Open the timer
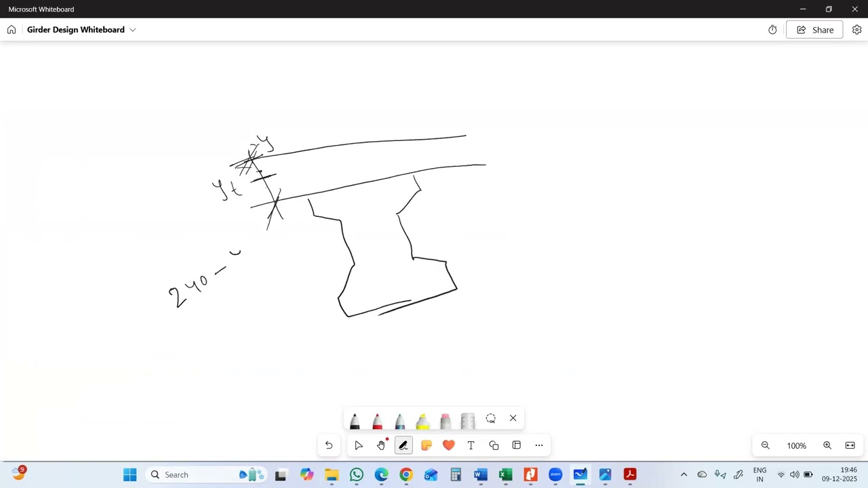The width and height of the screenshot is (868, 488). pos(772,30)
